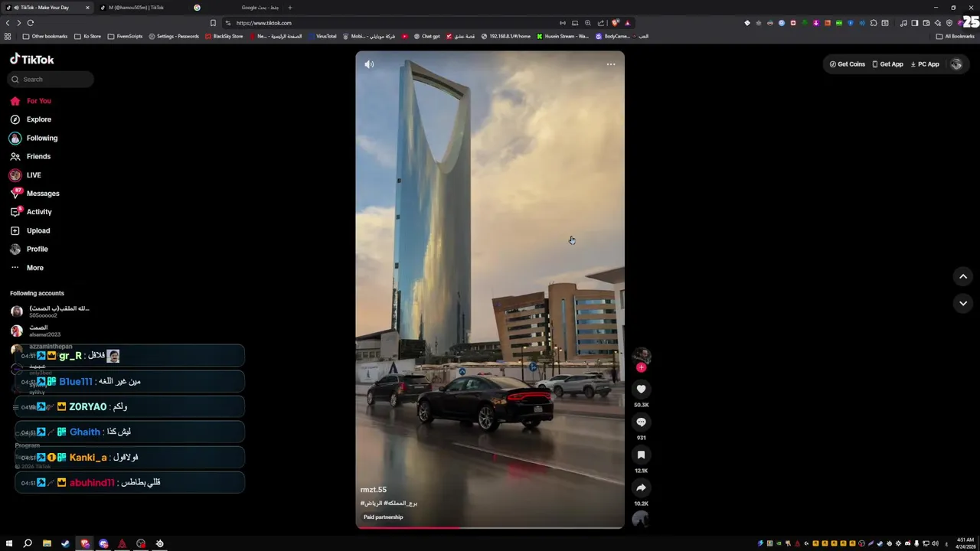
Task: Go forward in browser history
Action: (18, 23)
